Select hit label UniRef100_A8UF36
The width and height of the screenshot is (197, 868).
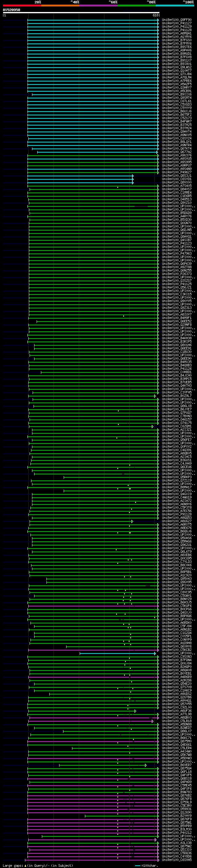point(177,711)
